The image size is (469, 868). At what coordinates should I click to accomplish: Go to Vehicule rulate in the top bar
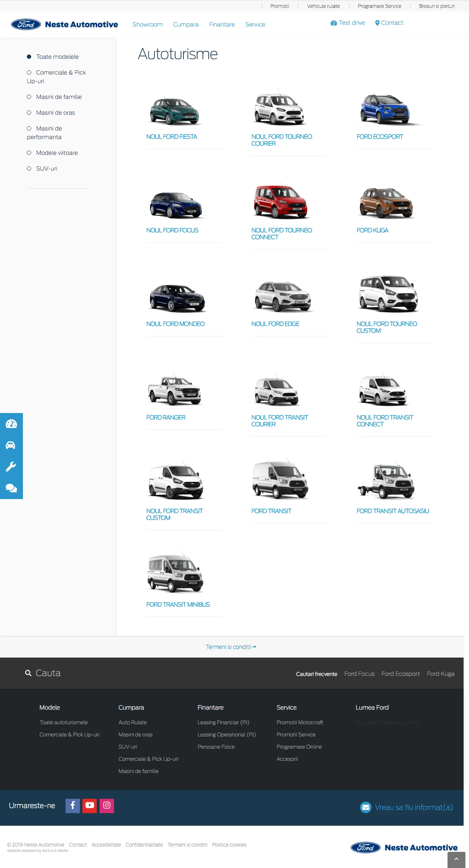[x=324, y=6]
